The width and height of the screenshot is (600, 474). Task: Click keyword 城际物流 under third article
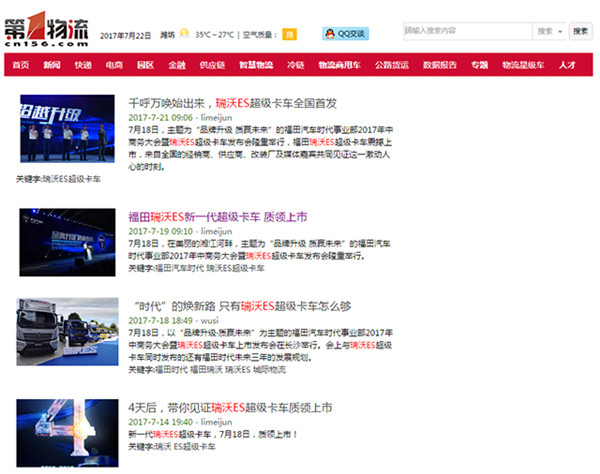[x=269, y=370]
